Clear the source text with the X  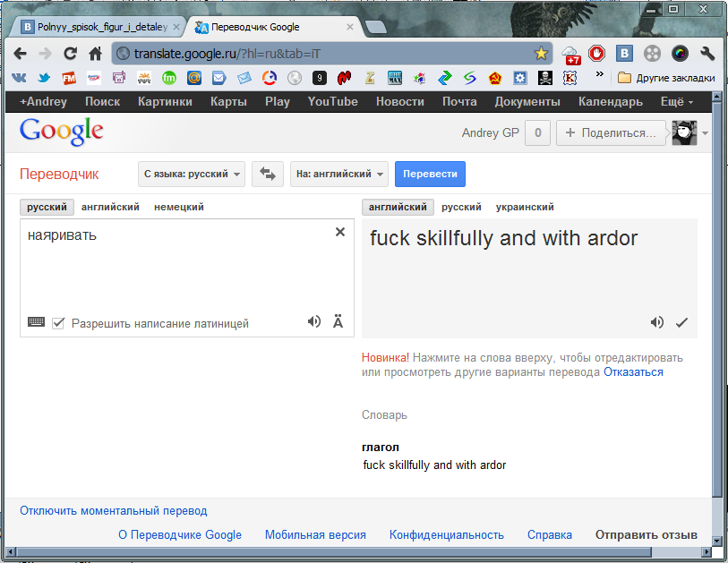pos(340,232)
